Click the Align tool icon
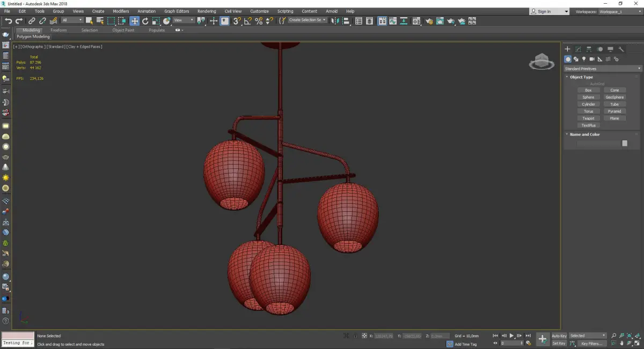Screen dimensions: 644x349 tap(346, 21)
